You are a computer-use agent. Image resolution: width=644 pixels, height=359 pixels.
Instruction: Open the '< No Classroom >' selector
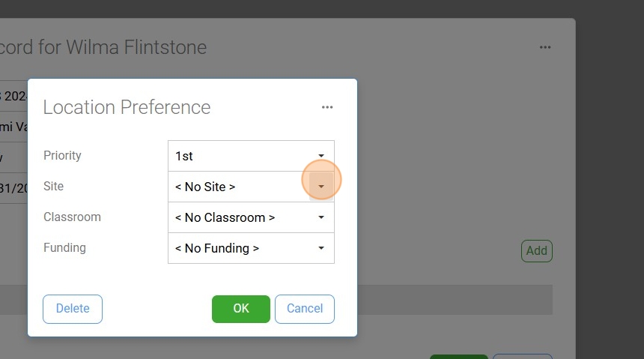point(251,217)
